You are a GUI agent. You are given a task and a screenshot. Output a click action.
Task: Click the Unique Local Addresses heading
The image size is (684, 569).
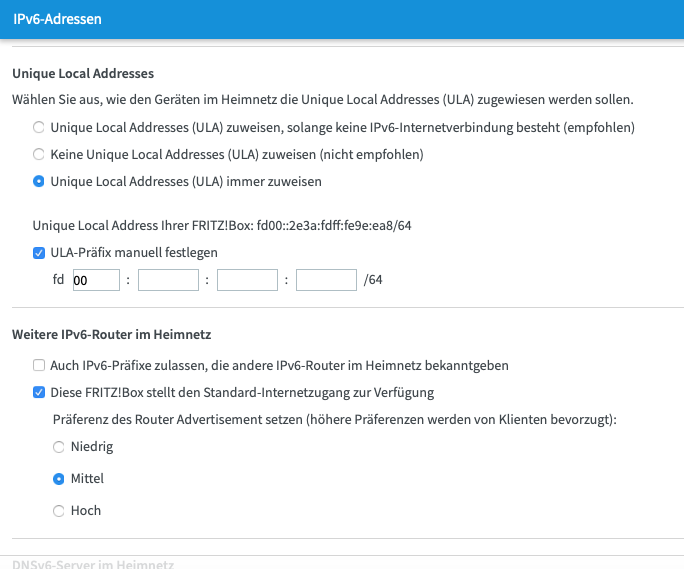click(83, 73)
